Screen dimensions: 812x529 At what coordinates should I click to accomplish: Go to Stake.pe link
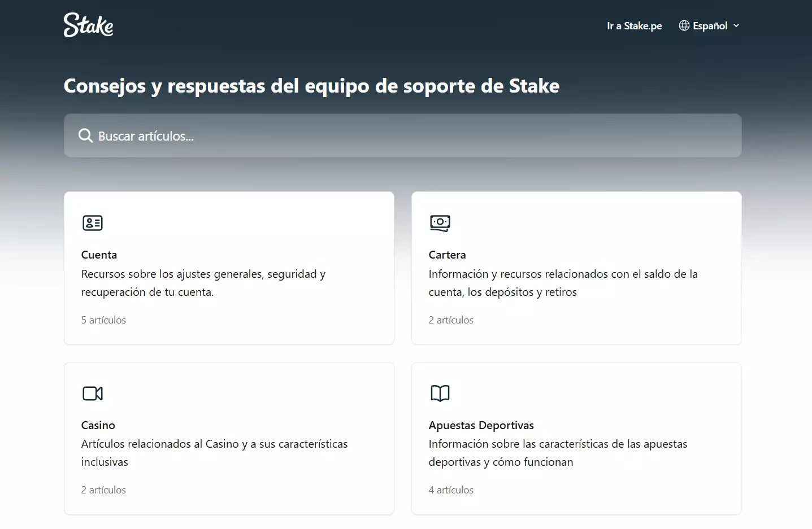(635, 26)
